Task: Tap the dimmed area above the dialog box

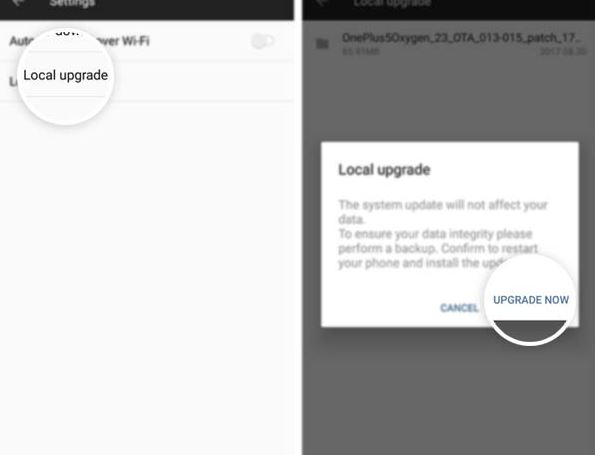Action: (x=449, y=101)
